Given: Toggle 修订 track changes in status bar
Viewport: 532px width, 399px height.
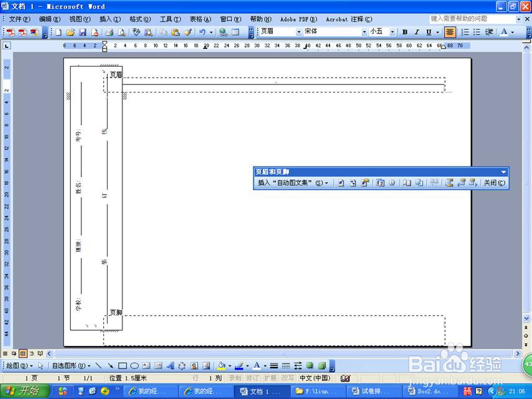Looking at the screenshot, I should [252, 378].
